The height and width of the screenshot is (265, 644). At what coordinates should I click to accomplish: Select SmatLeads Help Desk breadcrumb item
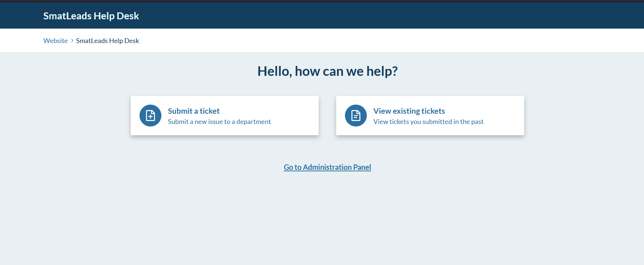click(x=107, y=41)
